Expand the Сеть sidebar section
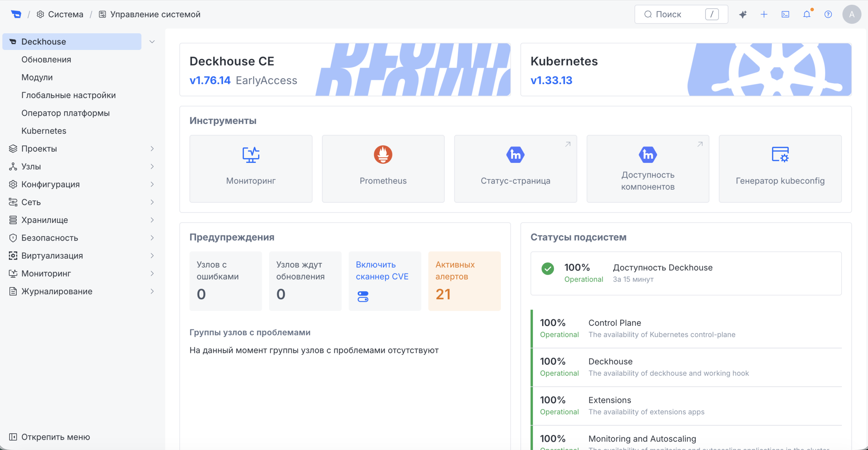This screenshot has width=868, height=450. [x=152, y=202]
